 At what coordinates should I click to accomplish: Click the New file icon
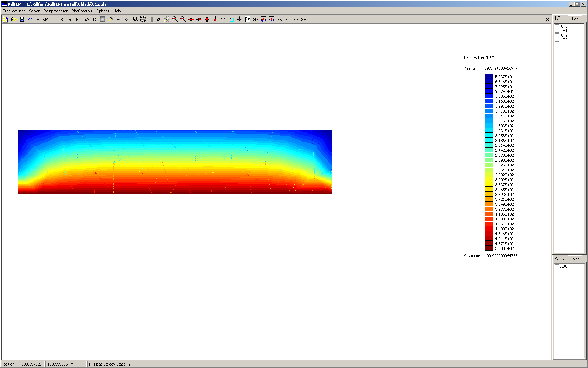tap(6, 20)
